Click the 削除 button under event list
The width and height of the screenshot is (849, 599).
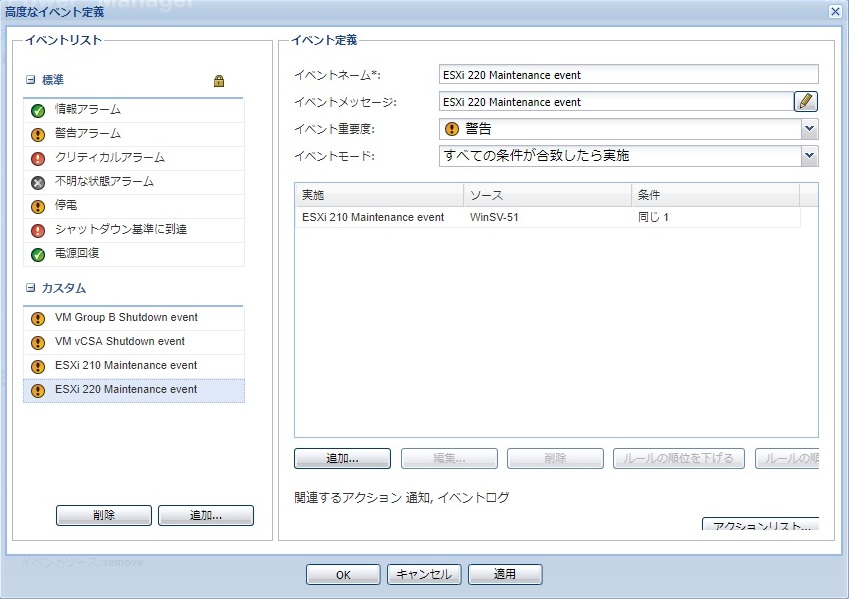(x=103, y=516)
